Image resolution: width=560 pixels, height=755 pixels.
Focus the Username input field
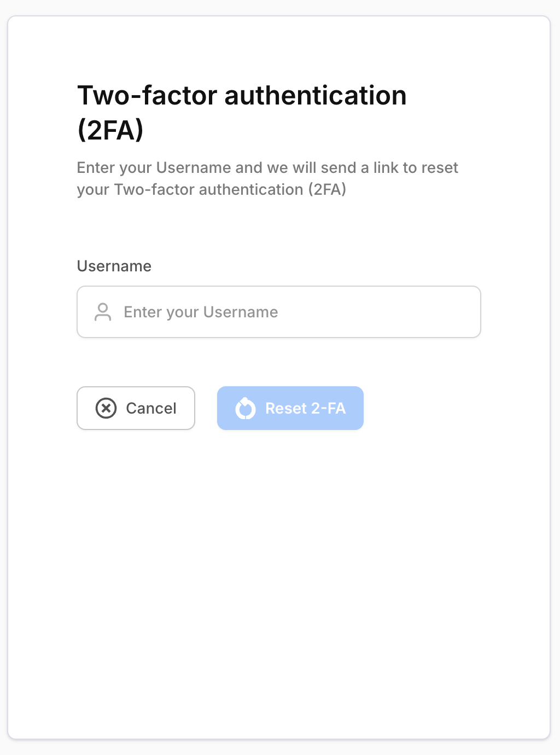click(279, 312)
